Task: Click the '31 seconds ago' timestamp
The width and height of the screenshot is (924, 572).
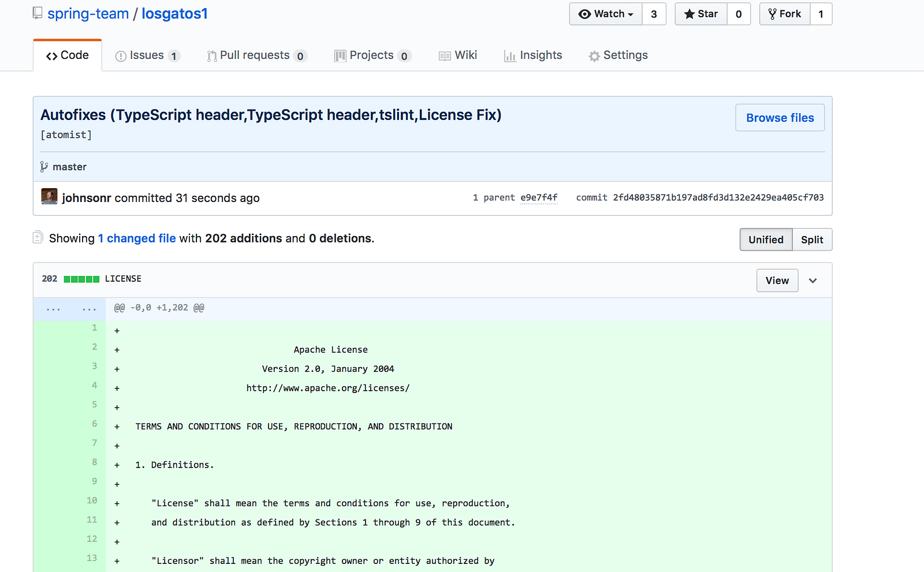Action: tap(218, 198)
